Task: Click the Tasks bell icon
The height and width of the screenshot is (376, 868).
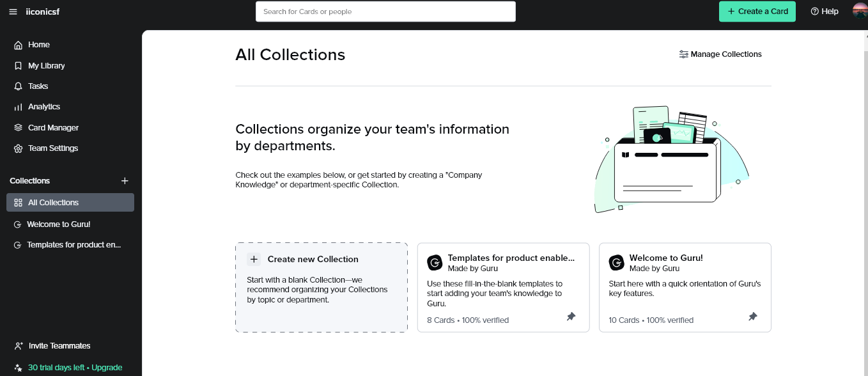Action: coord(18,86)
